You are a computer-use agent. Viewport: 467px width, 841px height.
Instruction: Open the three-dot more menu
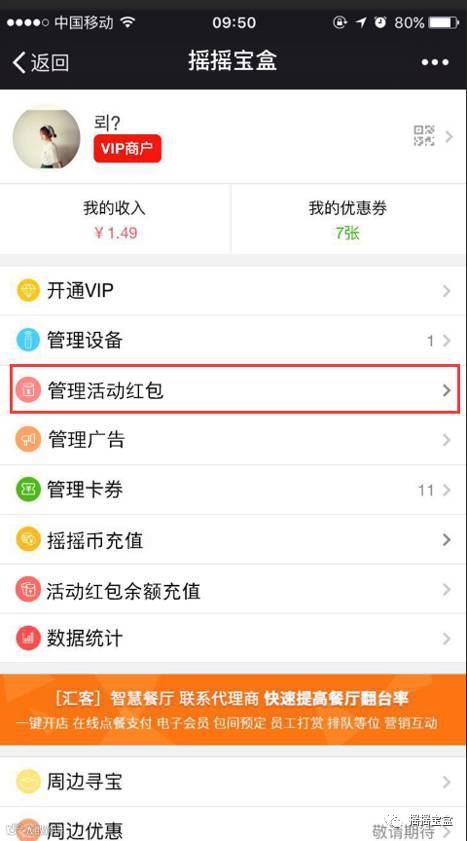pos(435,62)
